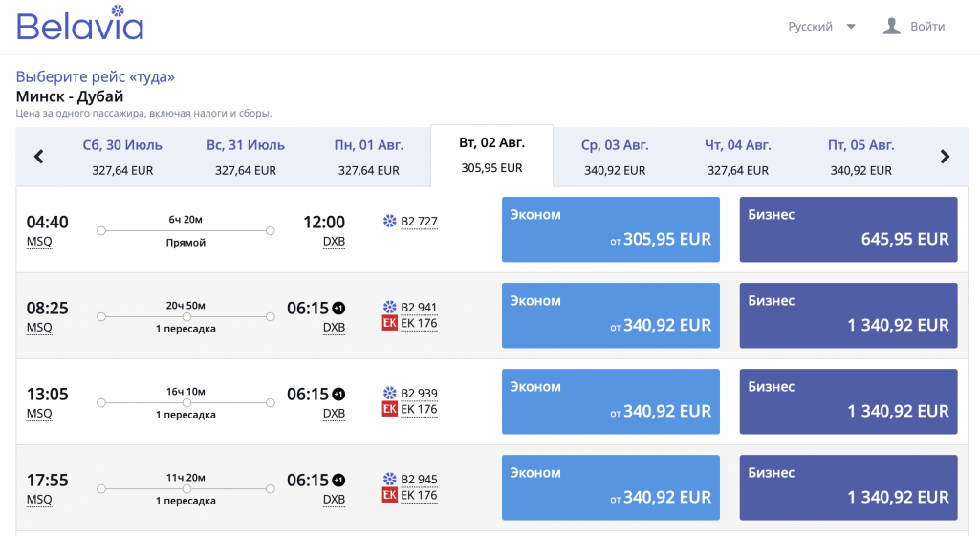Show later dates with right arrow
This screenshot has width=980, height=536.
(945, 156)
